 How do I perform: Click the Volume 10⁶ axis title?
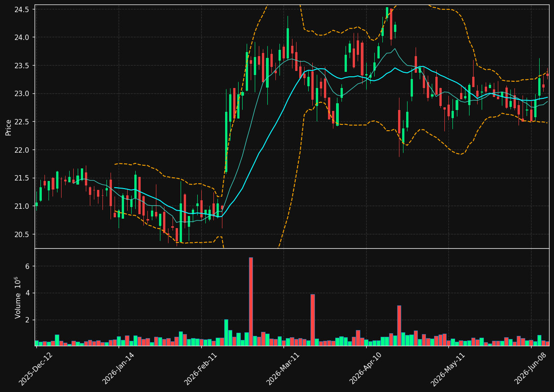18,297
